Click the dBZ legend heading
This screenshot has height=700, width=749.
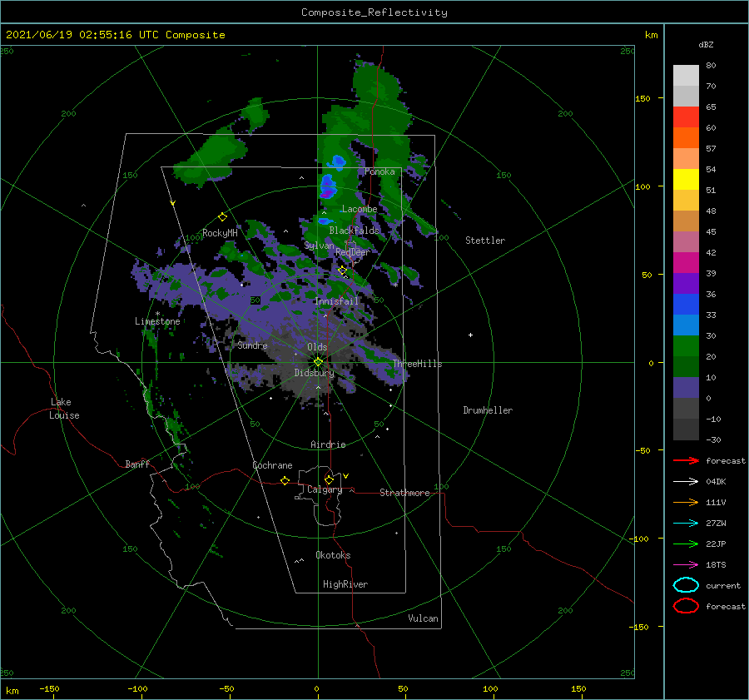click(706, 44)
